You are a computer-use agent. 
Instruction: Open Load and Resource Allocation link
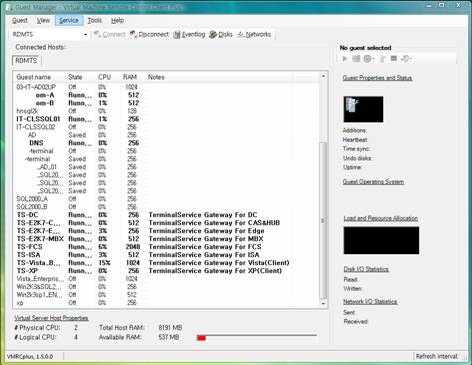pos(381,218)
